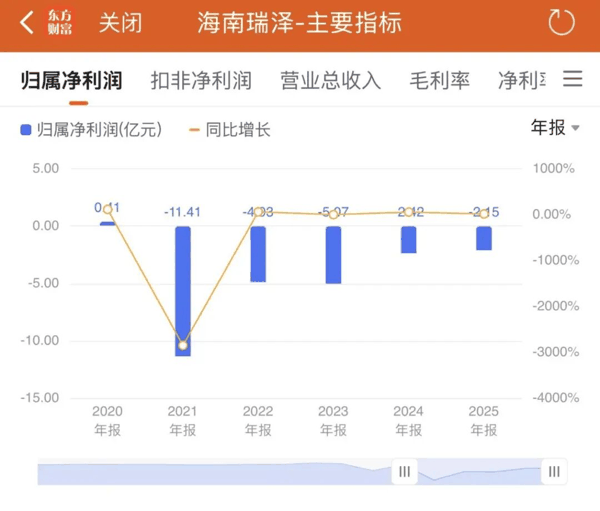600x511 pixels.
Task: Tap the 2025 blue bar
Action: [x=484, y=238]
